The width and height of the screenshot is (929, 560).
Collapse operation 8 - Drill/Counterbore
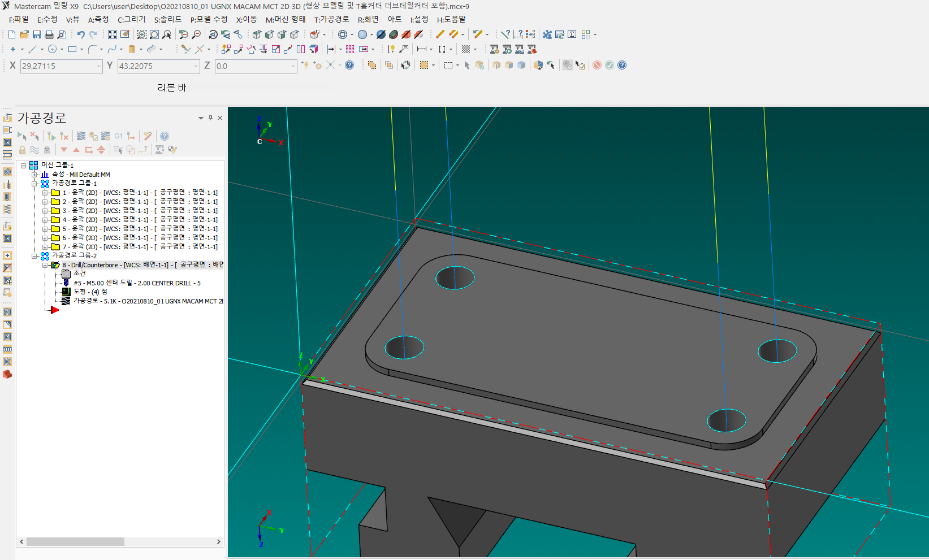[x=45, y=265]
